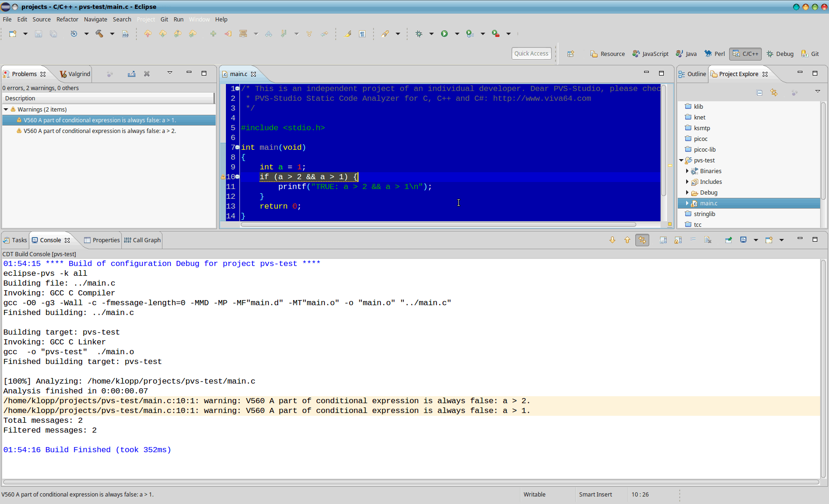This screenshot has width=829, height=504.
Task: Open the Navigate menu
Action: coord(95,19)
